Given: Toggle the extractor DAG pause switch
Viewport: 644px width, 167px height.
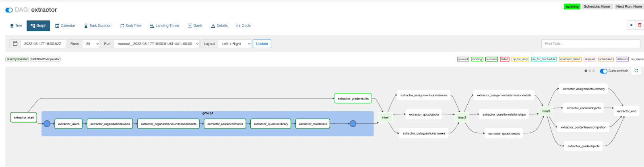Looking at the screenshot, I should click(9, 10).
